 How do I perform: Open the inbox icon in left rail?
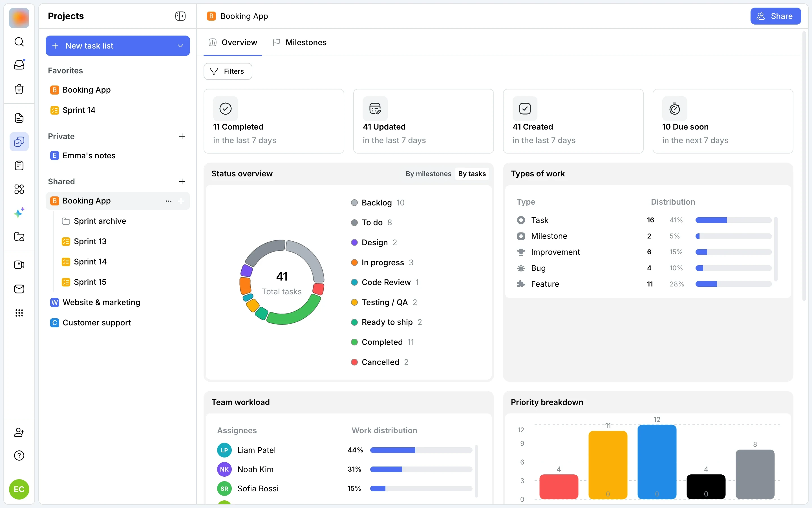[19, 65]
